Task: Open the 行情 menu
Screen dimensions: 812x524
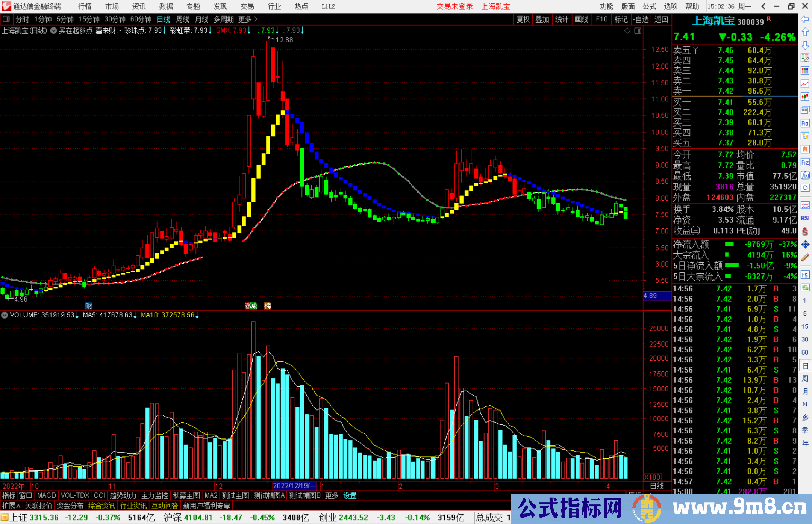Action: pyautogui.click(x=85, y=6)
